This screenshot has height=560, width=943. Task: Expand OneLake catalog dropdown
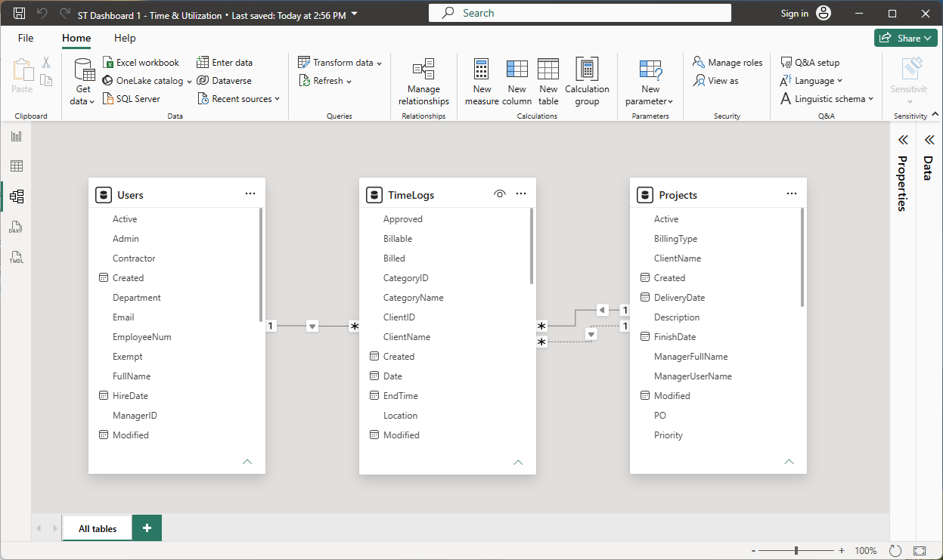pos(188,81)
